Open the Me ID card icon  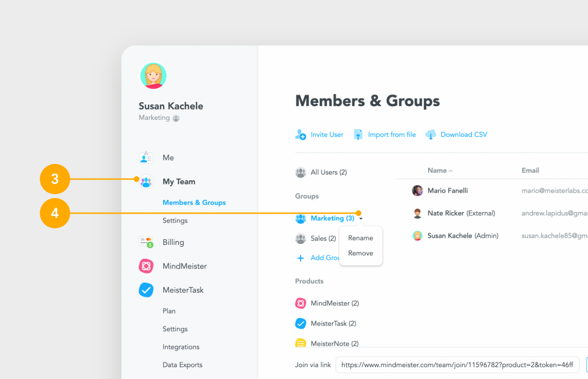(x=146, y=158)
